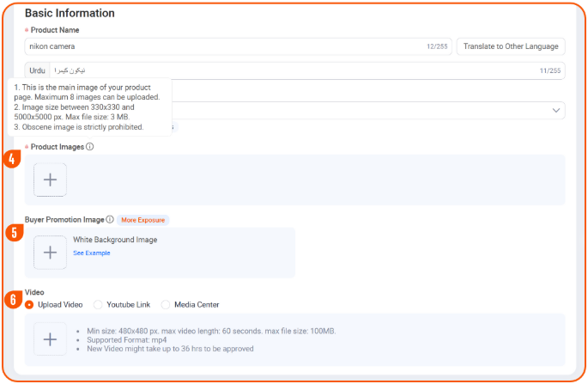The width and height of the screenshot is (588, 384).
Task: Click the orange step 6 marker
Action: pos(12,300)
